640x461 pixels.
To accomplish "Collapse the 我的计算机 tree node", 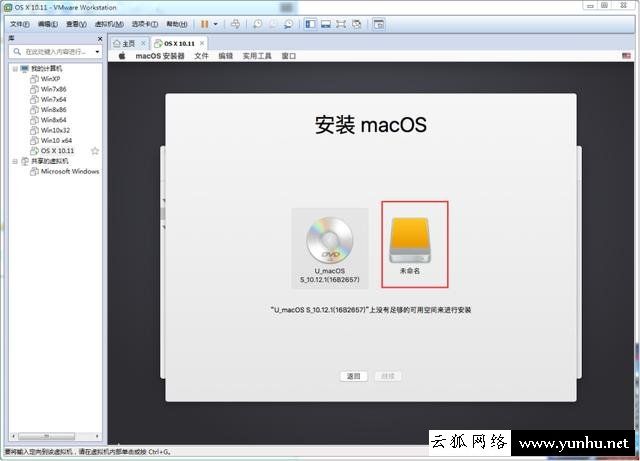I will point(15,69).
